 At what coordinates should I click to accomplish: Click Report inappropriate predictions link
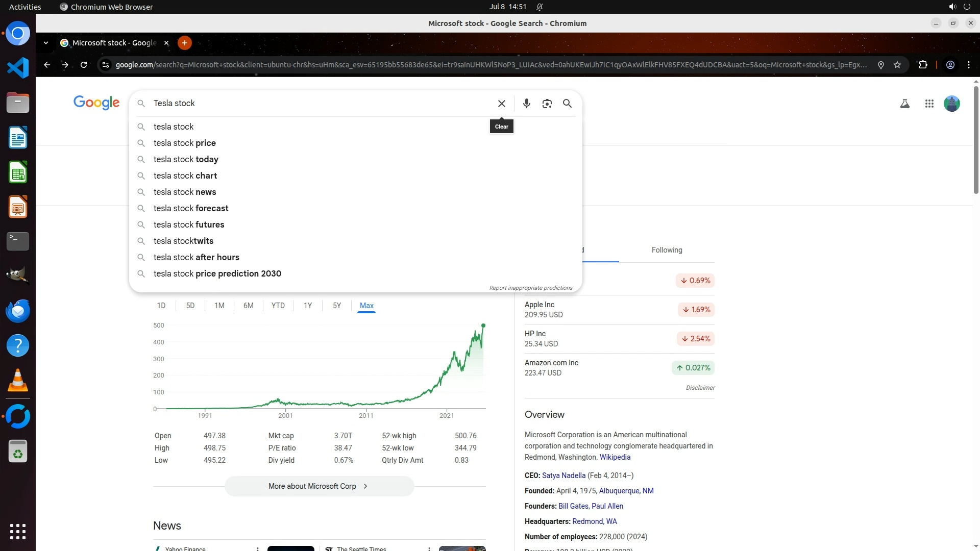tap(530, 288)
